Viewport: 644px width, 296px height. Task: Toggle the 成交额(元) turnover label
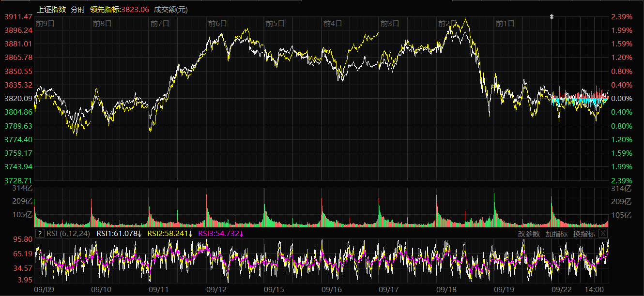[x=171, y=9]
